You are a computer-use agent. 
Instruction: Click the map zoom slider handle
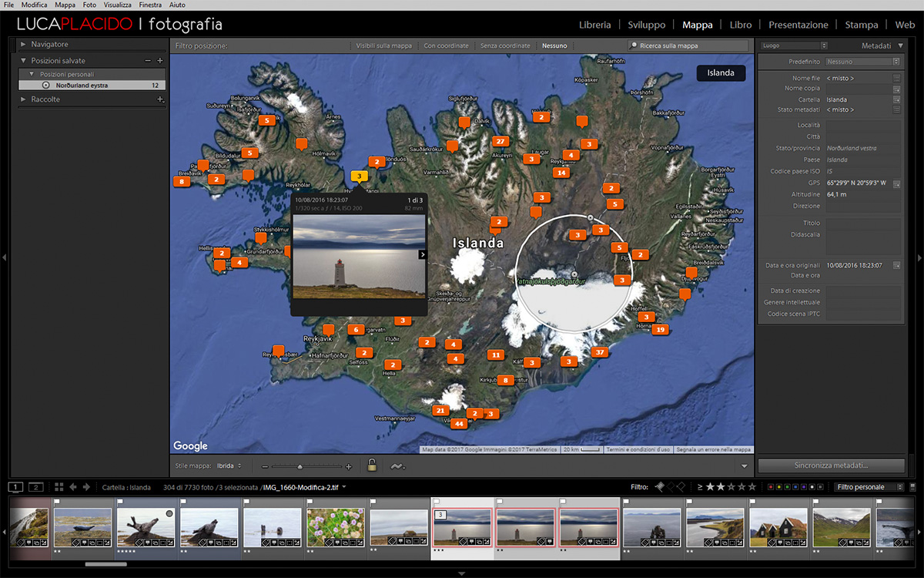(x=300, y=466)
